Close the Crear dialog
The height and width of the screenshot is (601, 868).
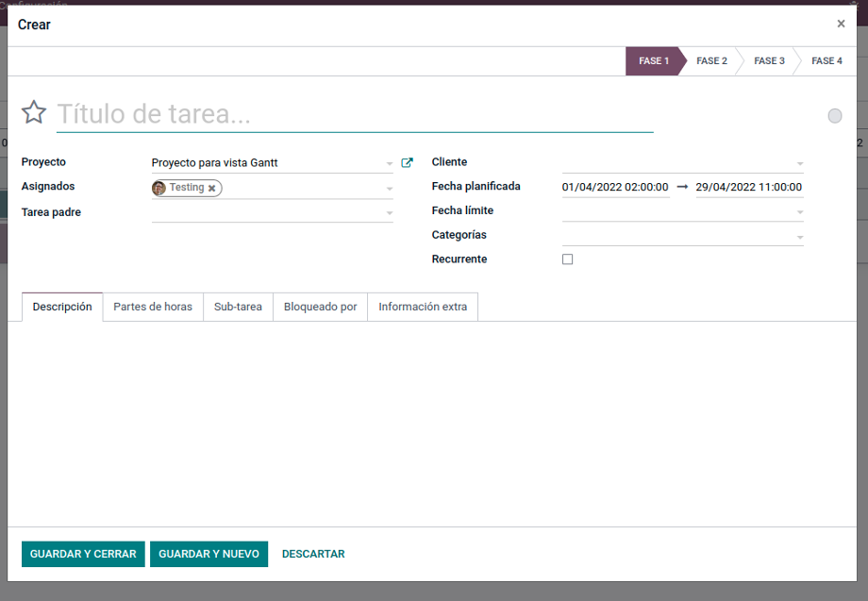(x=841, y=24)
